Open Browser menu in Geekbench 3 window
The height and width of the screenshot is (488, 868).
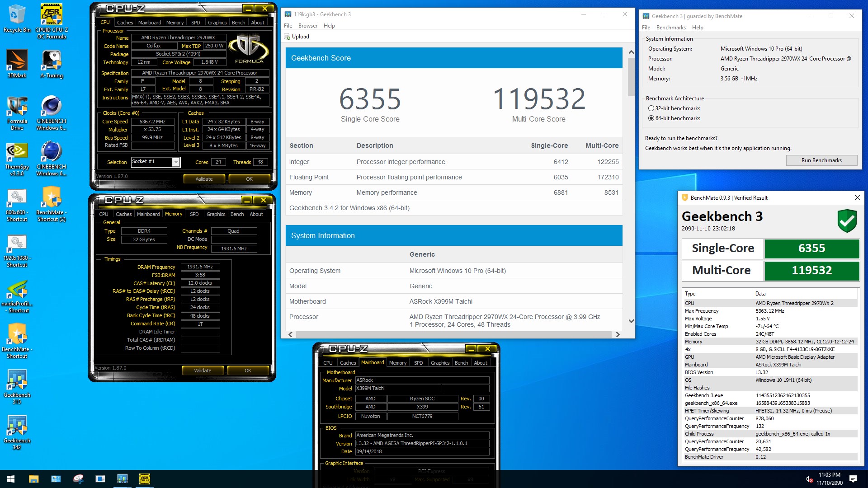point(307,26)
